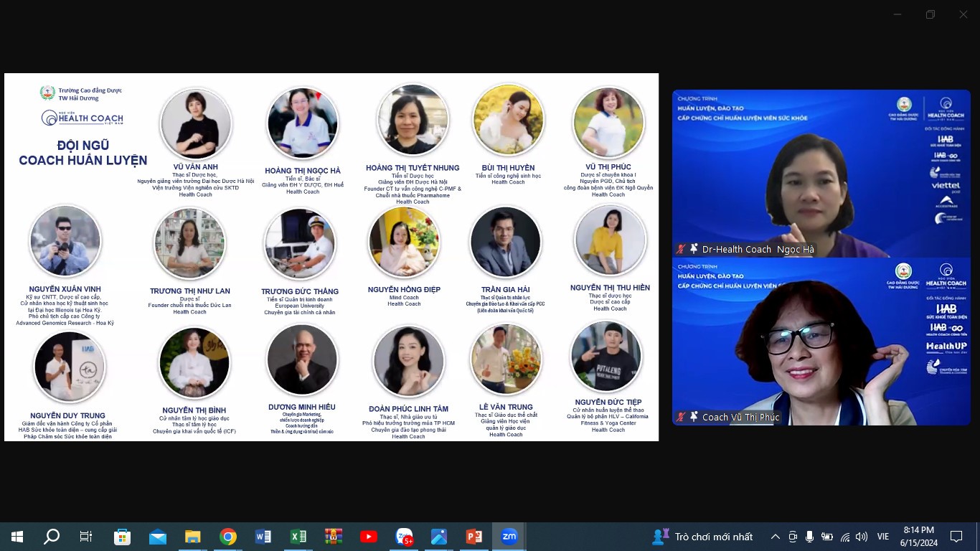
Task: Click the pin icon on Vũ Thị Phúc's video
Action: (x=694, y=417)
